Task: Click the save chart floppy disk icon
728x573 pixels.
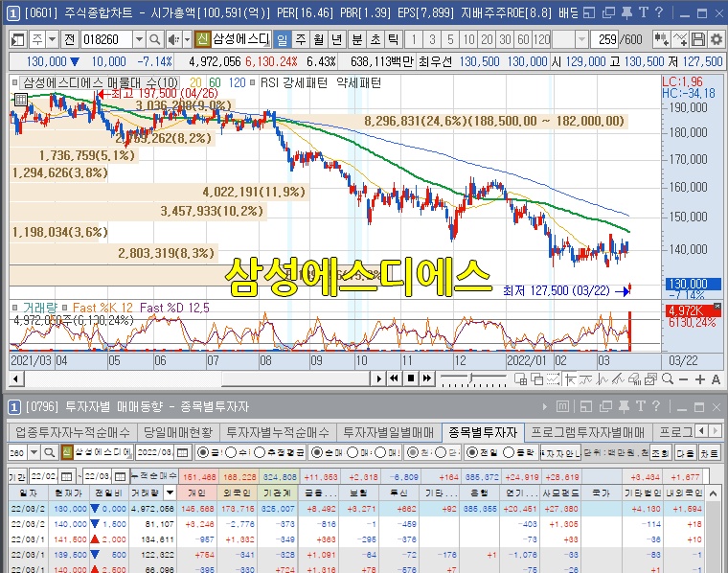Action: [697, 39]
